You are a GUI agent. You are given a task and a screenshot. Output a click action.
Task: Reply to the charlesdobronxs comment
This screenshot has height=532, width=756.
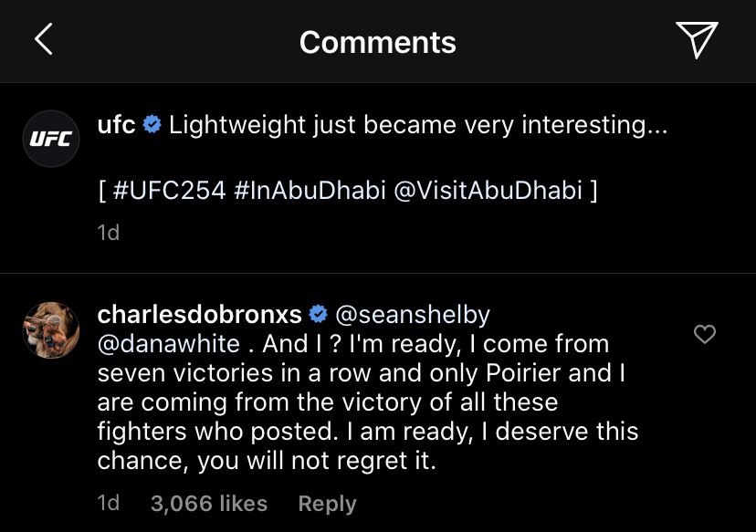(327, 503)
